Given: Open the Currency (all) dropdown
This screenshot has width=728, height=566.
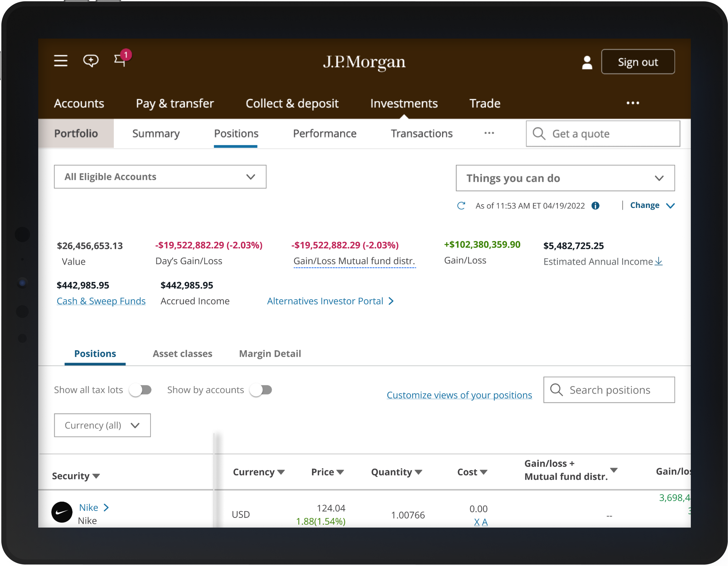Looking at the screenshot, I should click(102, 425).
